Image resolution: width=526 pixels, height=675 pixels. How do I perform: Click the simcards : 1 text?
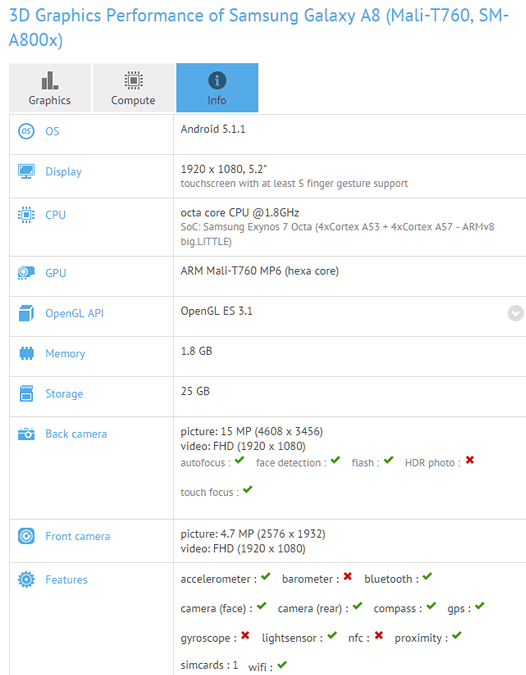click(x=209, y=665)
